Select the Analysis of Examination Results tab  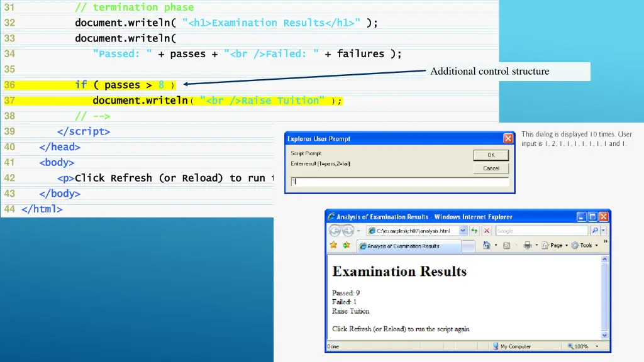coord(409,246)
